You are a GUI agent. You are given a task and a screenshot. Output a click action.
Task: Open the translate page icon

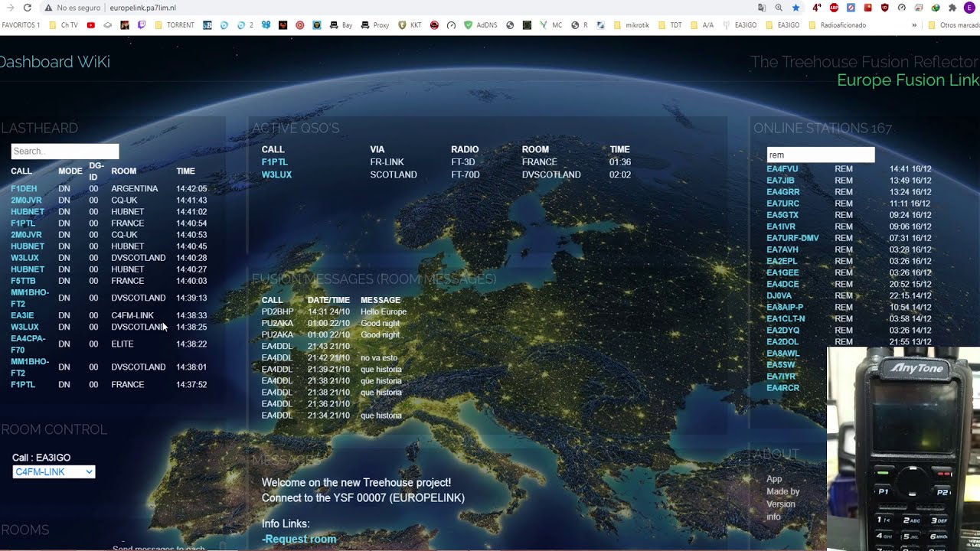(x=762, y=8)
